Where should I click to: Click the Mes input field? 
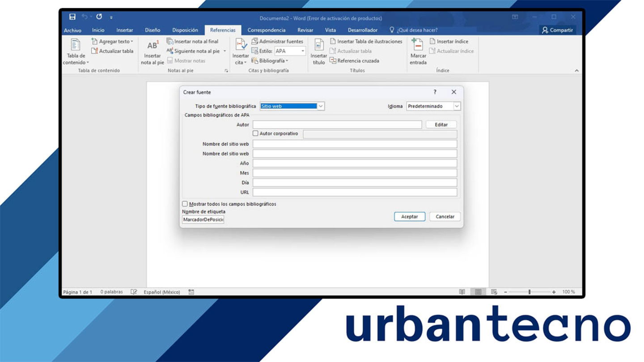point(355,173)
